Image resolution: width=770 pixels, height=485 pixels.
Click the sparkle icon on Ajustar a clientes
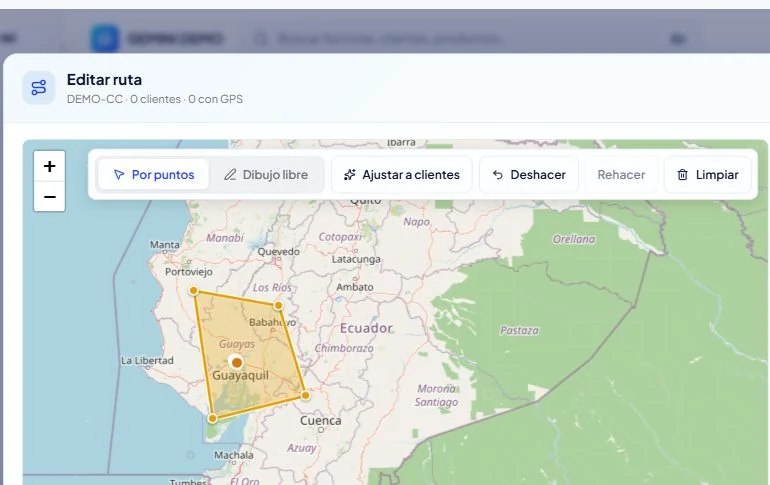click(x=350, y=174)
